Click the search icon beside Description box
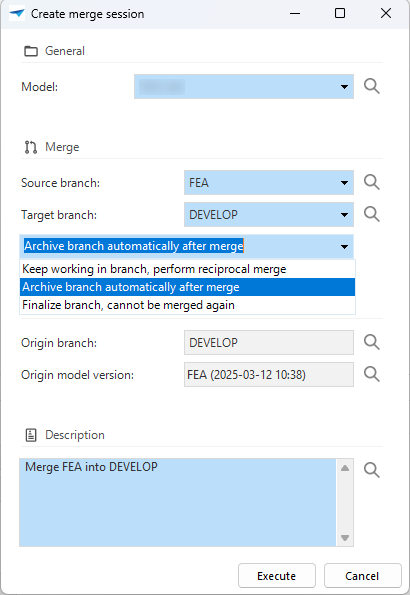 [x=372, y=470]
